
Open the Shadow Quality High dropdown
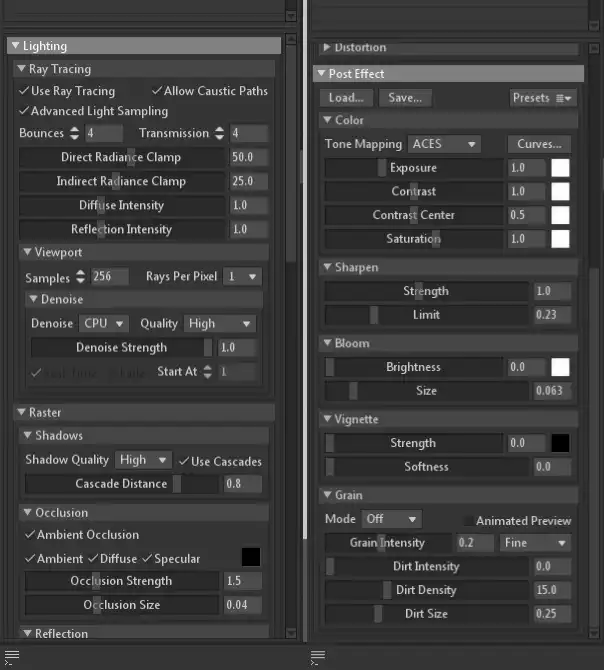click(x=143, y=460)
